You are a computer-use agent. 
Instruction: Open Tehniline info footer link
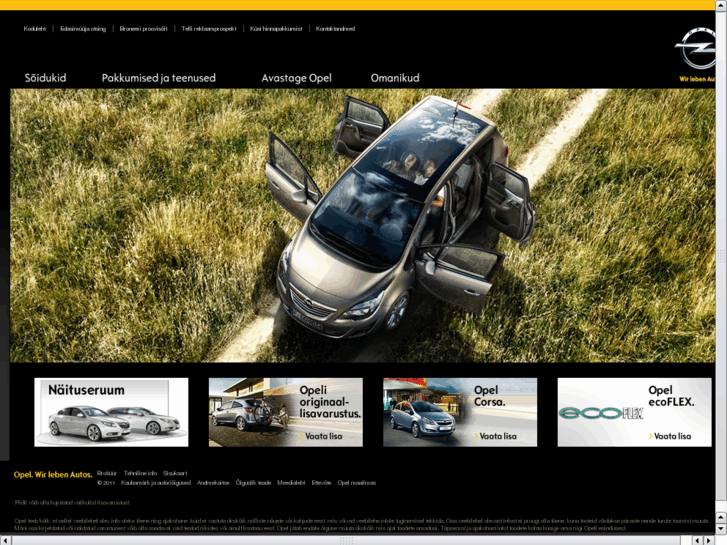tap(140, 473)
